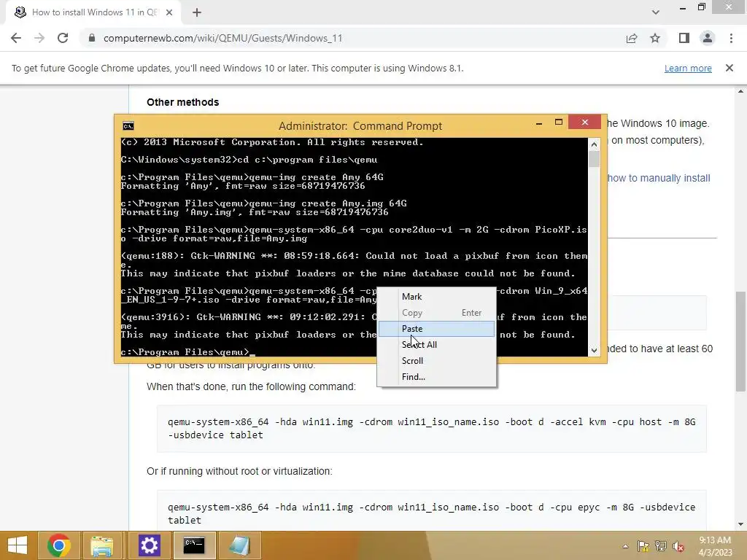Close the Administrator Command Prompt window
Screen dimensions: 747x560
585,122
